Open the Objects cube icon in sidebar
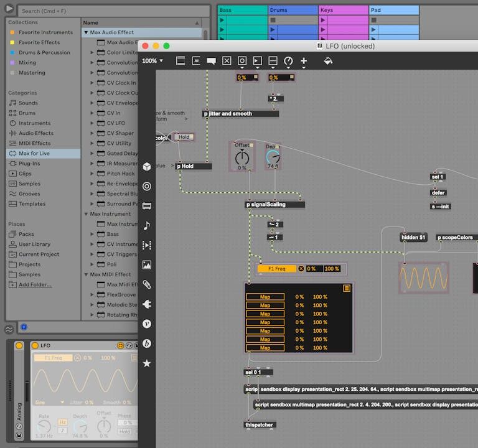478x448 pixels. coord(147,167)
